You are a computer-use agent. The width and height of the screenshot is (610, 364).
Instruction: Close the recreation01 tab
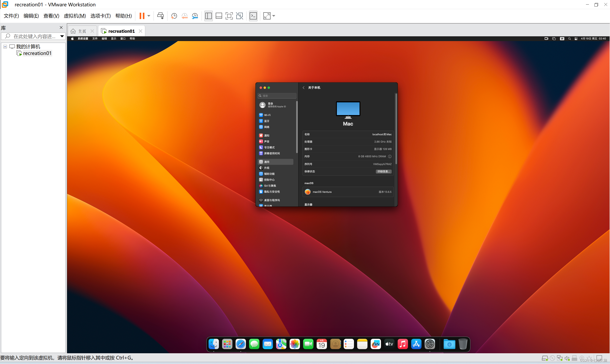click(x=140, y=31)
